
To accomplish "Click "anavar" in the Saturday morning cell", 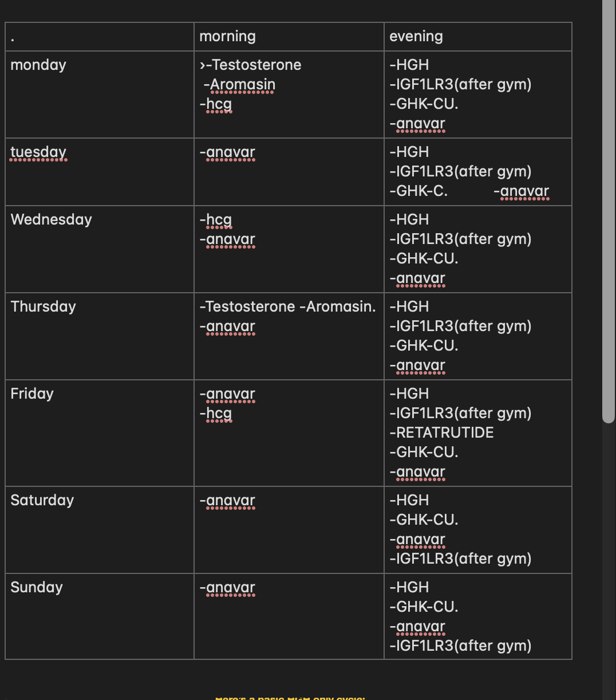I will [231, 501].
